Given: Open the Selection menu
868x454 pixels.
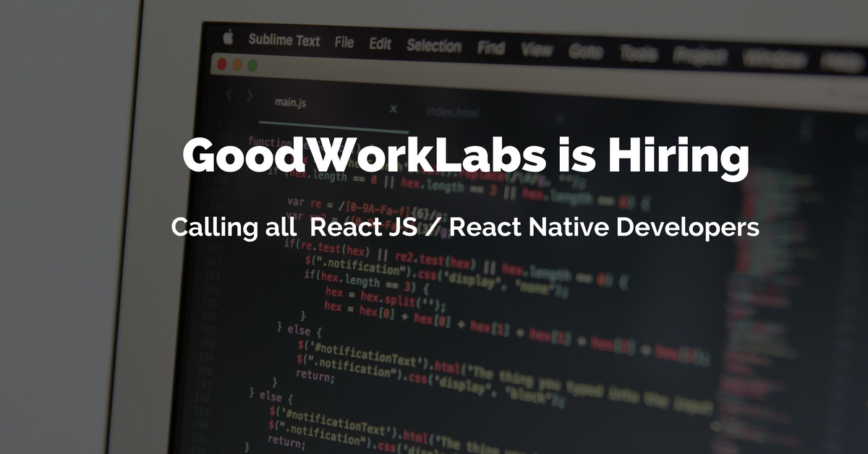Looking at the screenshot, I should click(434, 46).
